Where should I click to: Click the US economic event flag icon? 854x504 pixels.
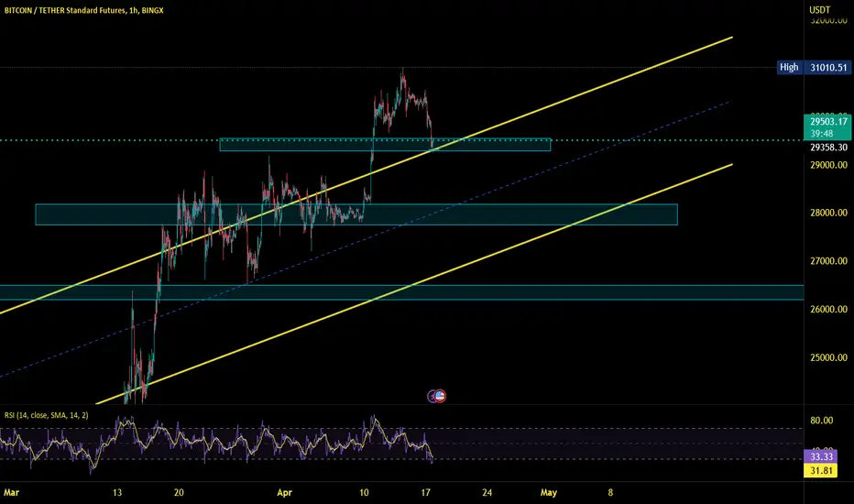[x=440, y=396]
